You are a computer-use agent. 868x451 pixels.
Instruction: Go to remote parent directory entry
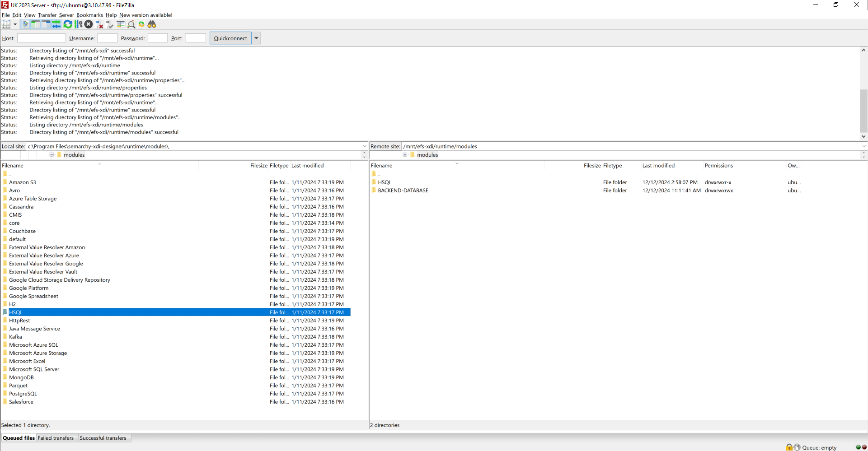[379, 174]
